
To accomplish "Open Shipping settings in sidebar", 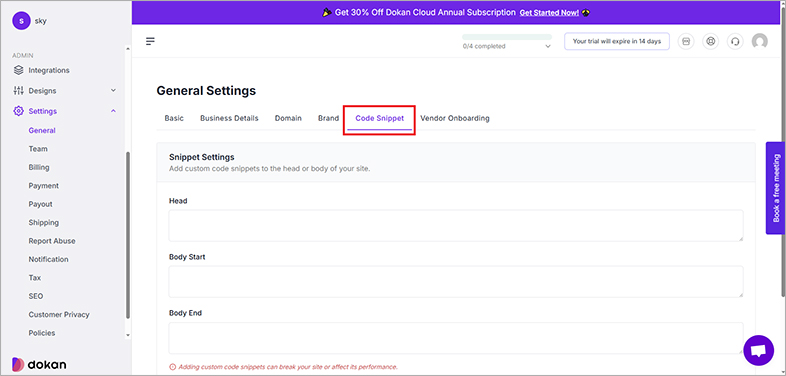I will pyautogui.click(x=44, y=223).
